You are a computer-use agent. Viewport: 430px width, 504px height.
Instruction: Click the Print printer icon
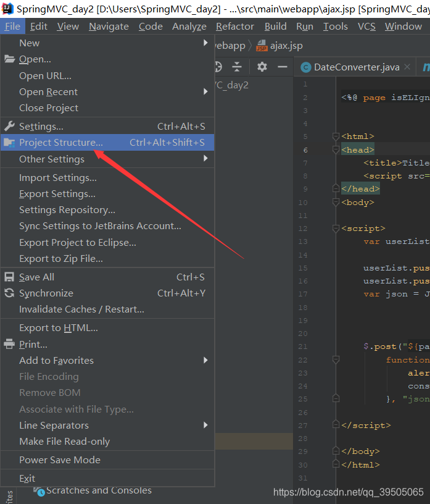point(9,344)
